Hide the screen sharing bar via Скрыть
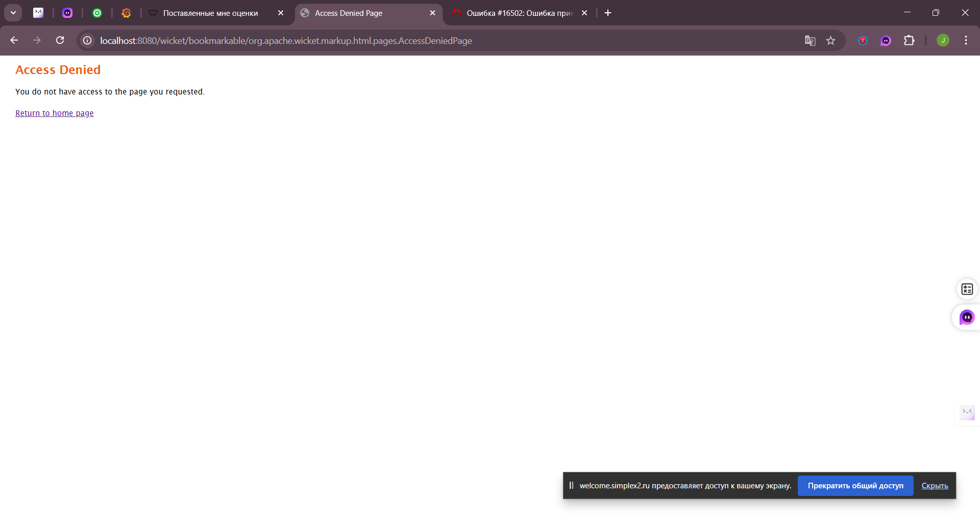Viewport: 980px width, 521px height. coord(935,486)
